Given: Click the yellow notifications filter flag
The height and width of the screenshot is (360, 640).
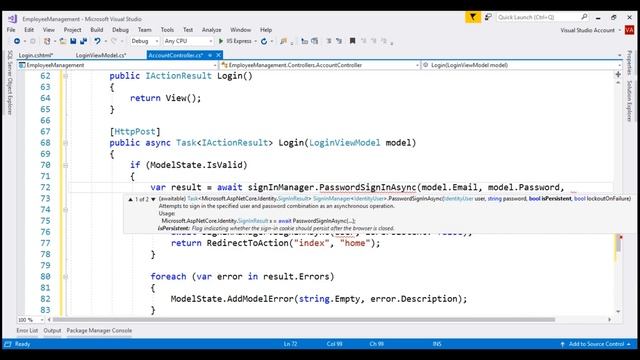Looking at the screenshot, I should point(473,17).
